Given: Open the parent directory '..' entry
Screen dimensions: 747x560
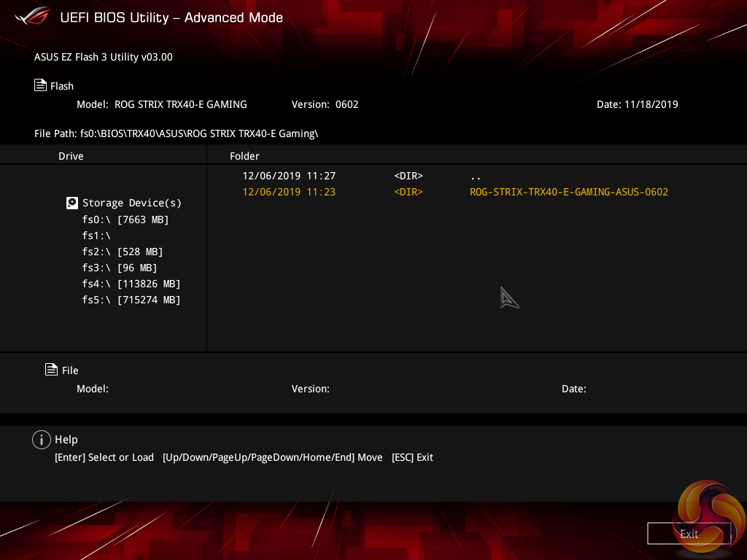Looking at the screenshot, I should pyautogui.click(x=475, y=176).
